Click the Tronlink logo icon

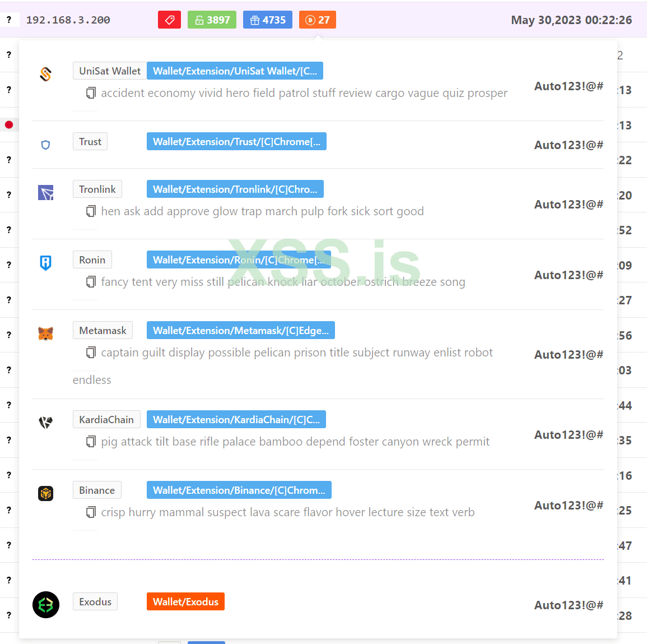click(46, 192)
